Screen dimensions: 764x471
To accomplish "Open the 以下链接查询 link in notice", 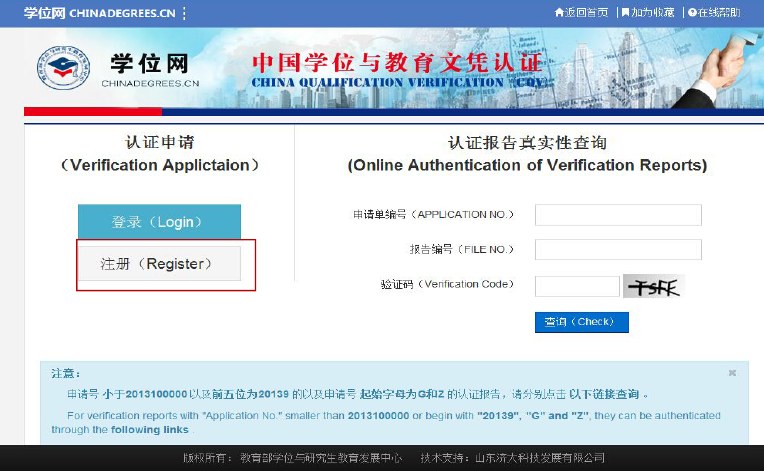I will [x=604, y=394].
